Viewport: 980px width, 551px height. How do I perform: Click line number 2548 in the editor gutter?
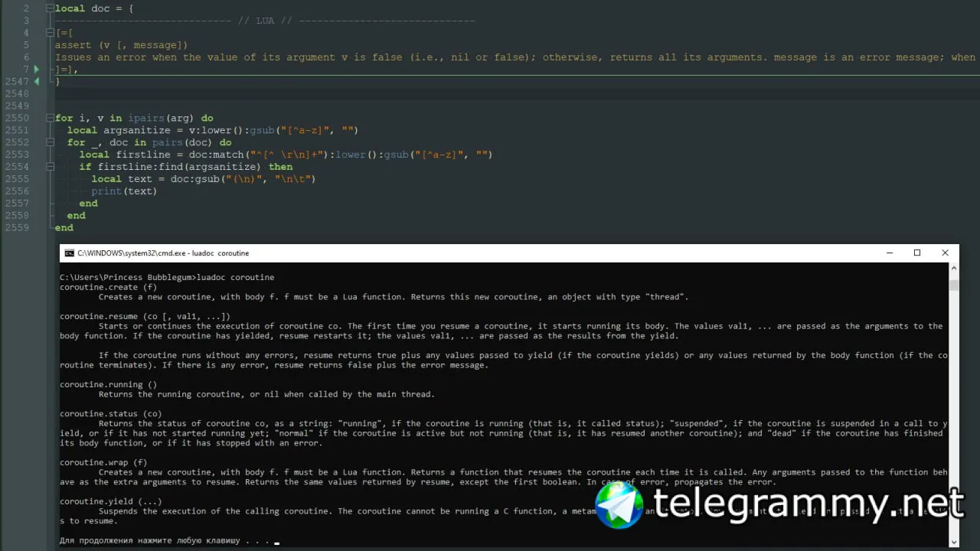coord(17,93)
